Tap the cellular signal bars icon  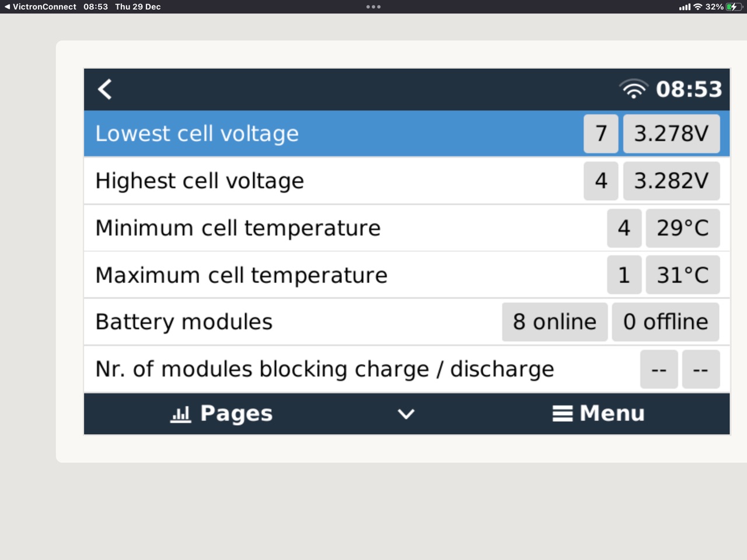tap(685, 7)
